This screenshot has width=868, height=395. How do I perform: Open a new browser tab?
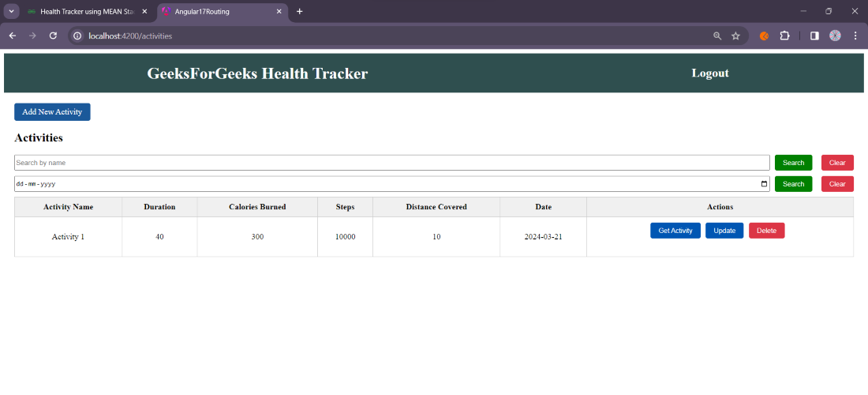point(300,11)
